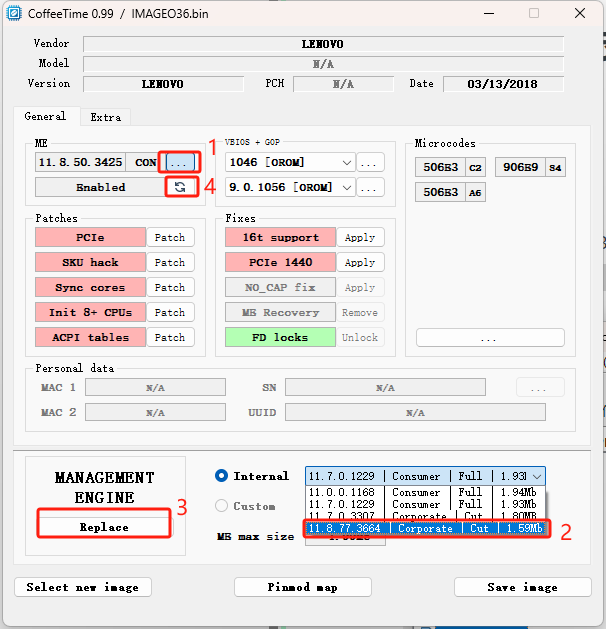Choose 11.8.77.3664 Corporate Cut list entry
The image size is (606, 629).
[x=424, y=528]
